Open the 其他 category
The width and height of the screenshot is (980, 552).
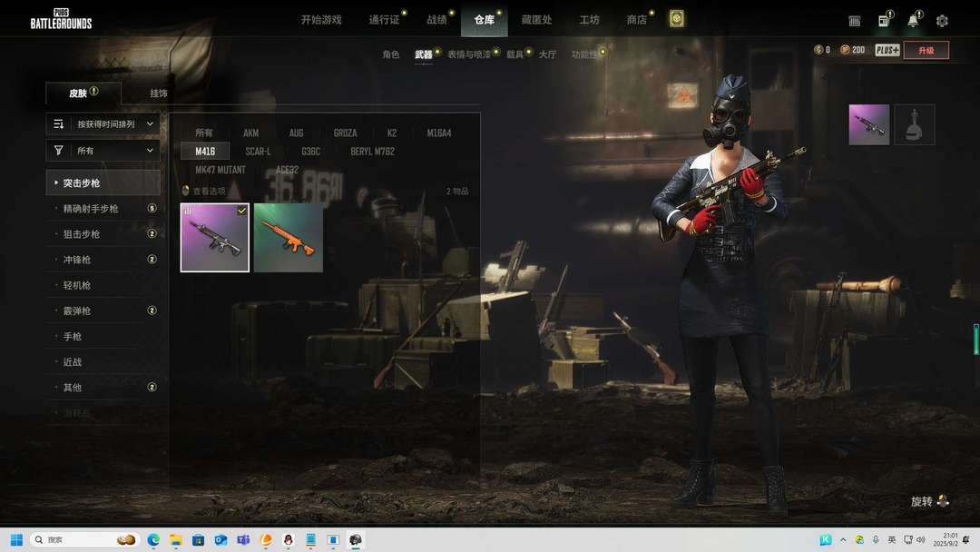tap(103, 388)
